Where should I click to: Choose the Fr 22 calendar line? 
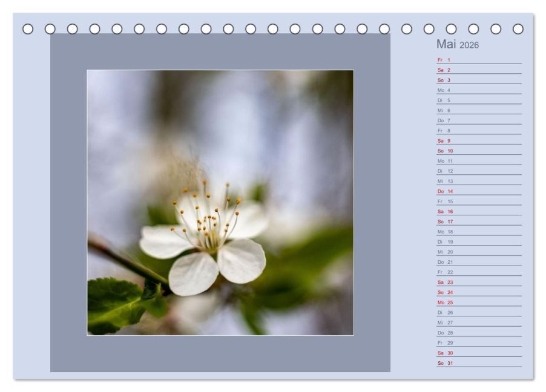pyautogui.click(x=478, y=272)
